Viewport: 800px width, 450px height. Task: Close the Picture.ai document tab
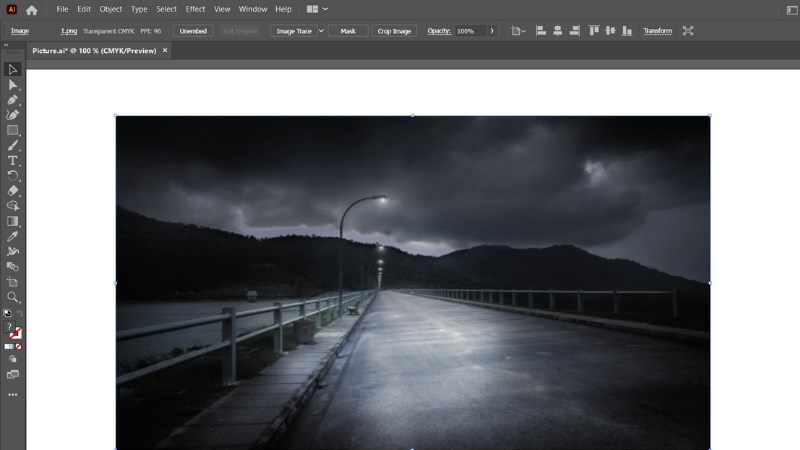tap(165, 49)
